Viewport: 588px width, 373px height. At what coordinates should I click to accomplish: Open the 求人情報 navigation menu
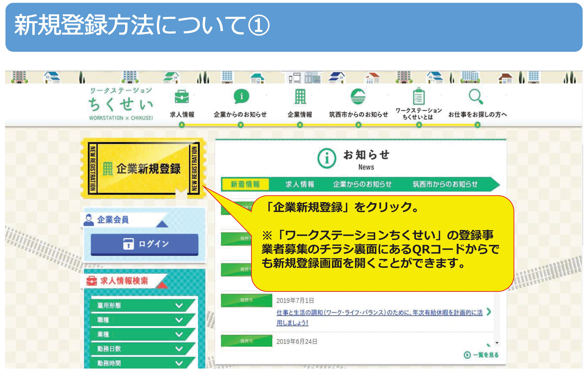tap(182, 114)
